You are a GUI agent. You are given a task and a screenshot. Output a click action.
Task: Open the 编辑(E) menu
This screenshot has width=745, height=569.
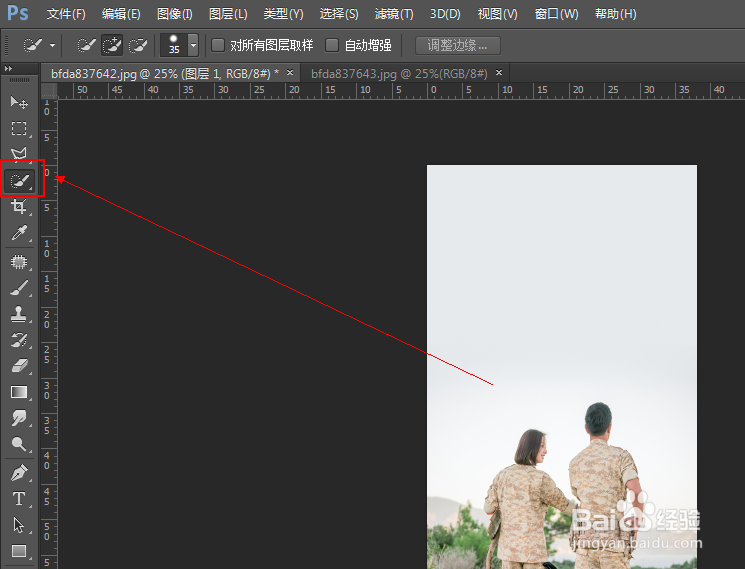point(121,14)
